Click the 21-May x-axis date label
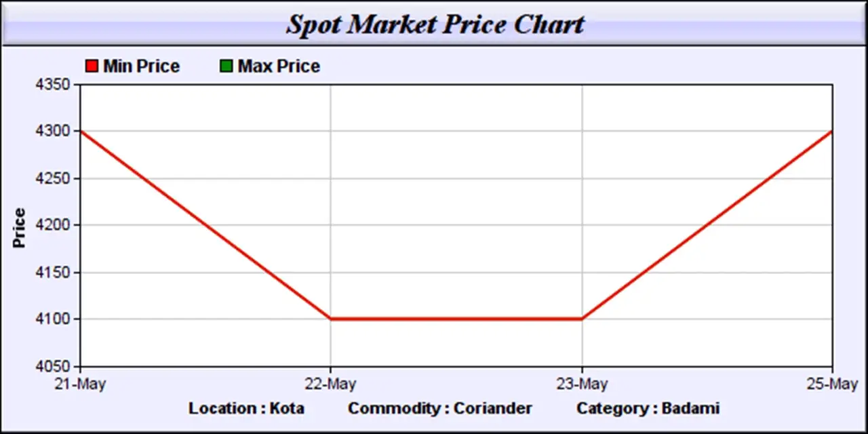Viewport: 868px width, 434px height. 80,384
